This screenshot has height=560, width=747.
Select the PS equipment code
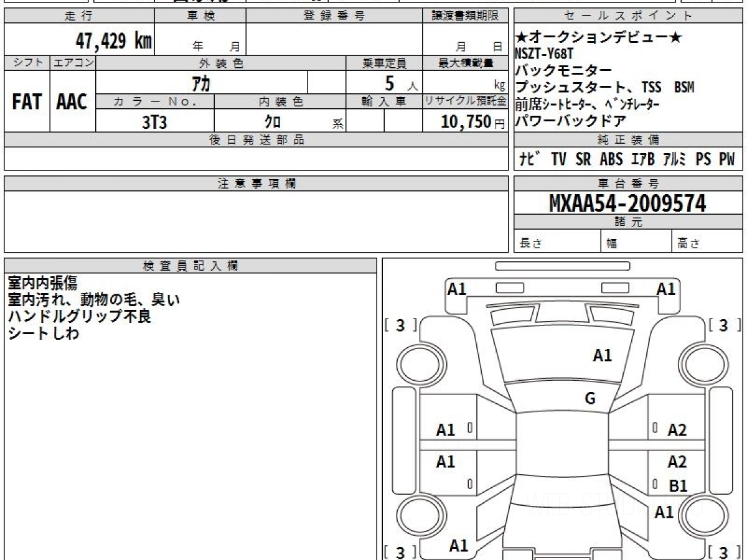point(703,159)
